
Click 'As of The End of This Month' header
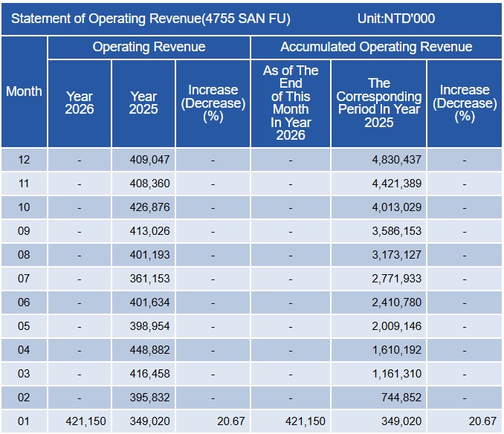click(x=290, y=103)
